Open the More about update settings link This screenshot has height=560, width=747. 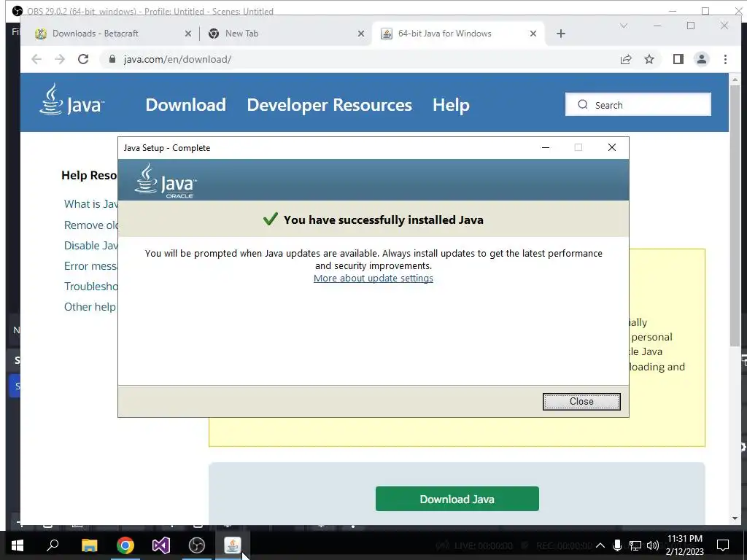coord(373,278)
